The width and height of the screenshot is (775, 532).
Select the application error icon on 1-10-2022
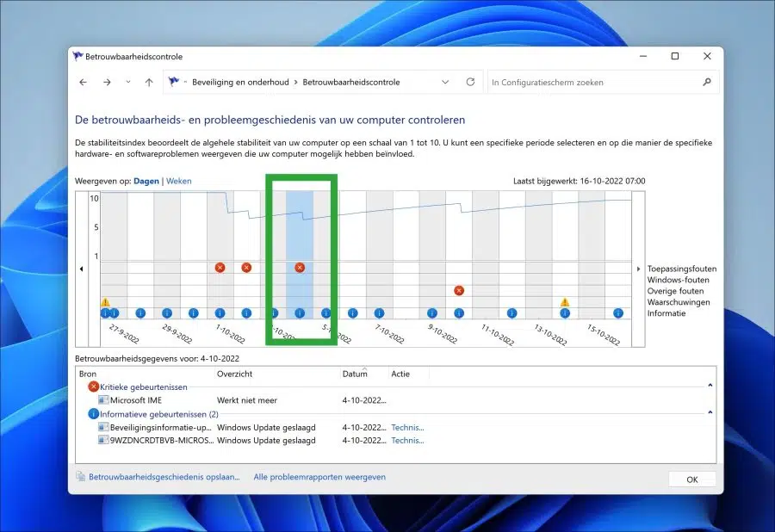(220, 268)
